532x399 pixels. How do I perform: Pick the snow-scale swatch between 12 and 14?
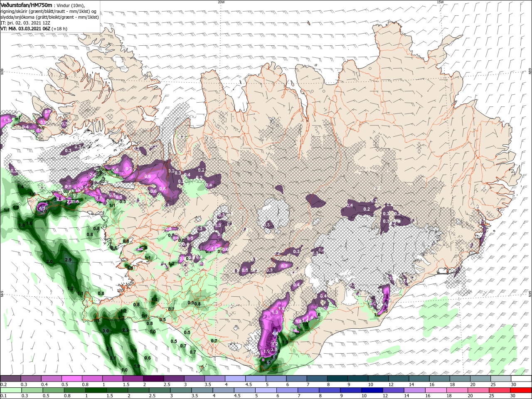(x=399, y=379)
